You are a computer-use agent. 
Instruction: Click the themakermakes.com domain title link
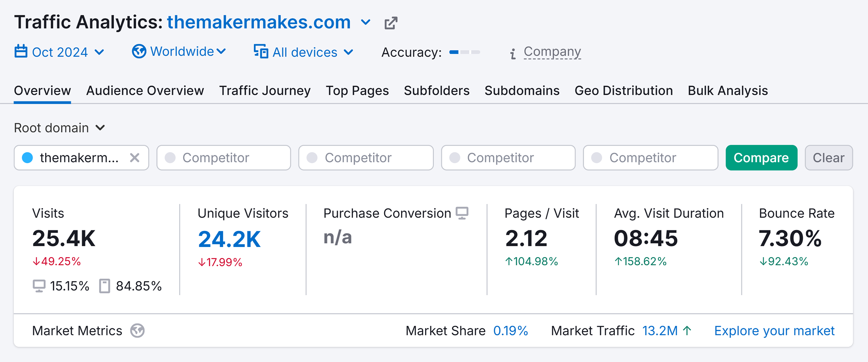tap(259, 22)
